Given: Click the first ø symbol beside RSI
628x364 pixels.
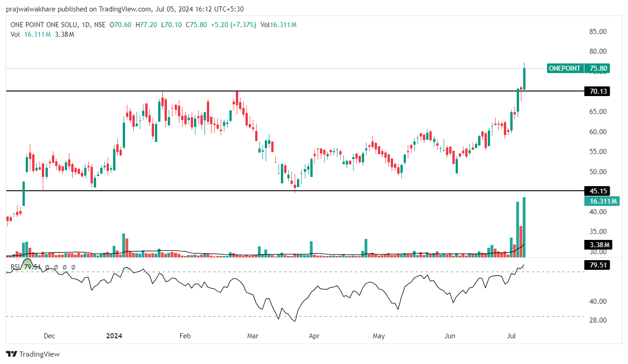Looking at the screenshot, I should 46,267.
